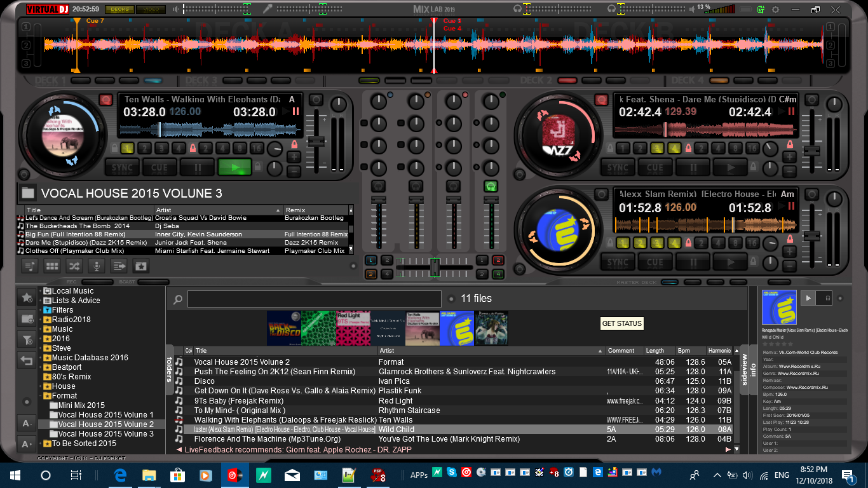Click the search magnifier icon
Viewport: 868px width, 488px height.
click(x=178, y=299)
